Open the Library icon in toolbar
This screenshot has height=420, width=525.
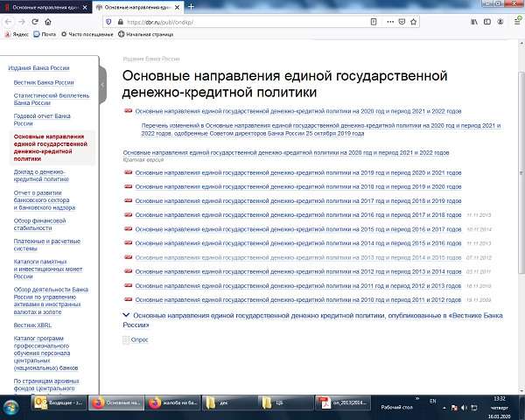474,22
